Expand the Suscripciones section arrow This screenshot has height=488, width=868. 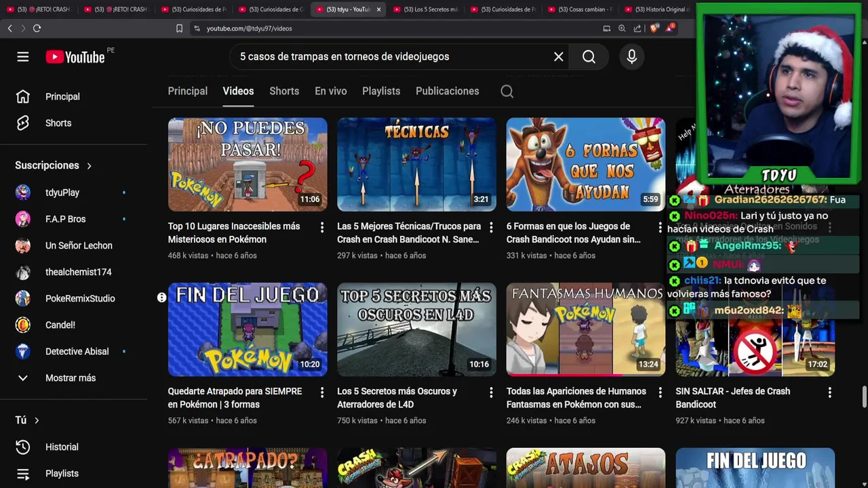89,166
